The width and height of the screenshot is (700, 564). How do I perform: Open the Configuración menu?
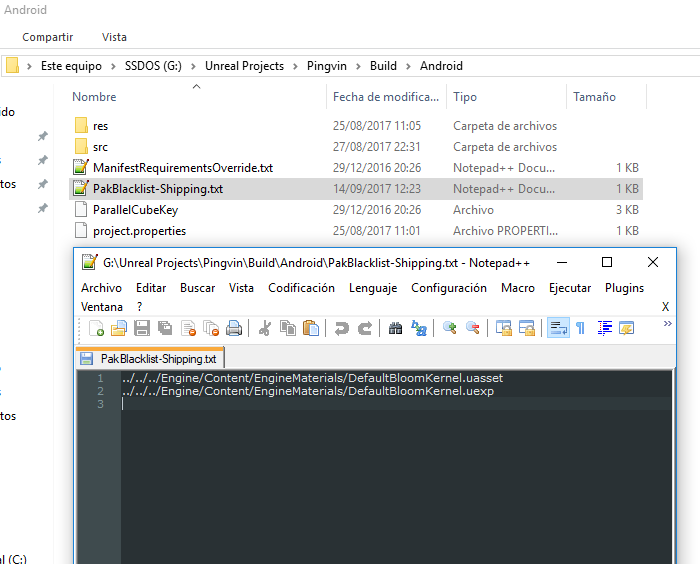tap(449, 288)
